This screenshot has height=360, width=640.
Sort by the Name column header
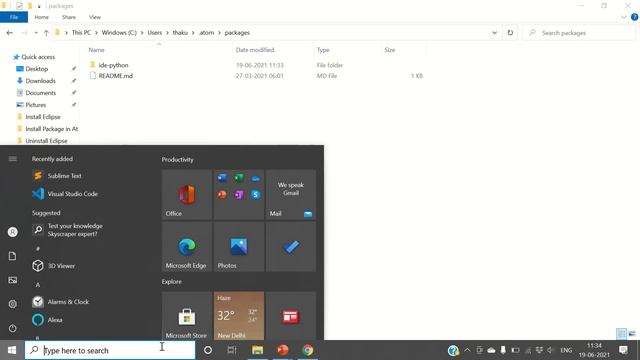point(96,50)
